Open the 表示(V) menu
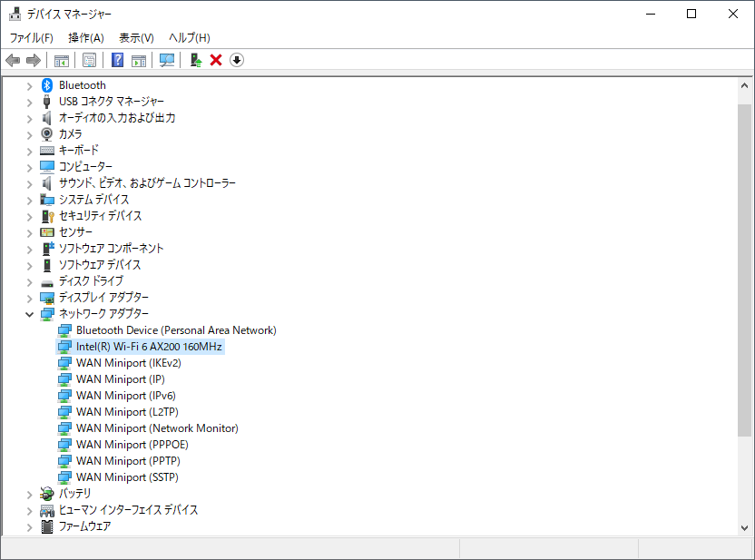755x560 pixels. click(x=136, y=37)
